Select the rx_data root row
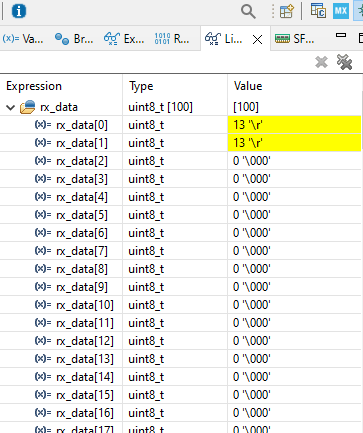Screen dimensions: 363x433 (x=181, y=107)
